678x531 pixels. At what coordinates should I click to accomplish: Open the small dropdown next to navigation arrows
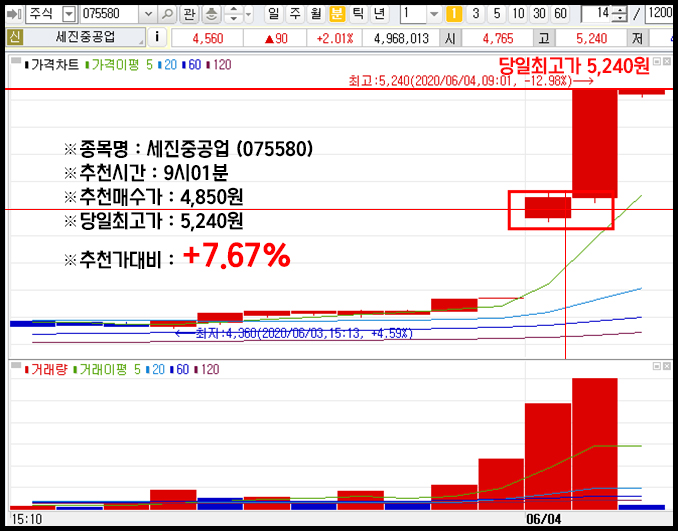(x=249, y=14)
